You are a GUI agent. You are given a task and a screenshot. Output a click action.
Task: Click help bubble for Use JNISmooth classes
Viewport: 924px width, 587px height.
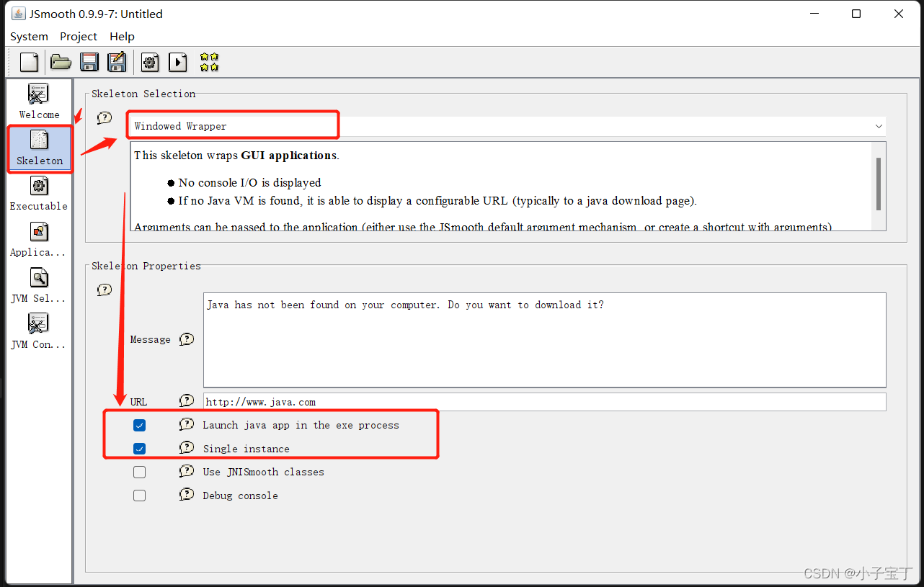[x=187, y=471]
